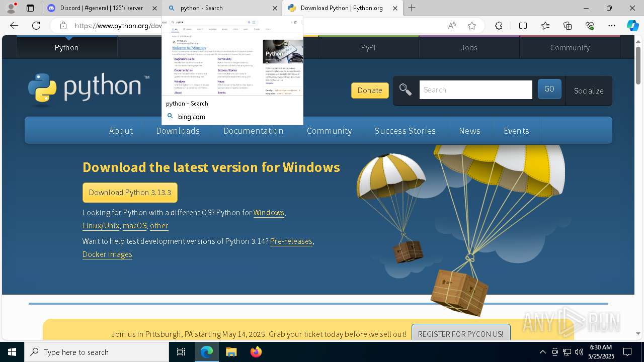Image resolution: width=644 pixels, height=362 pixels.
Task: View site information lock icon
Action: coord(63,26)
